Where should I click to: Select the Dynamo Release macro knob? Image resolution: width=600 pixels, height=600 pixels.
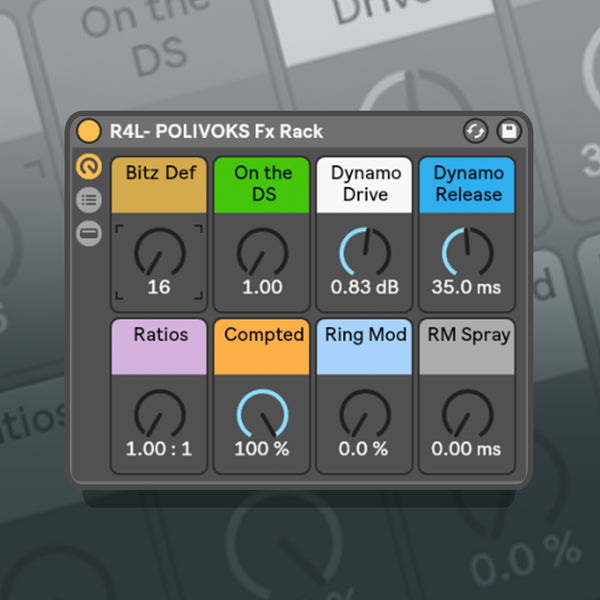(467, 251)
